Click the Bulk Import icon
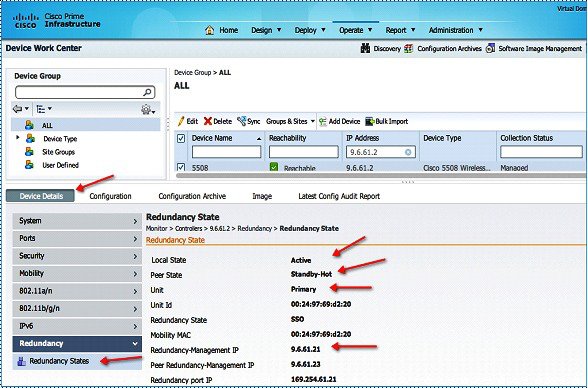This screenshot has height=388, width=588. point(370,121)
